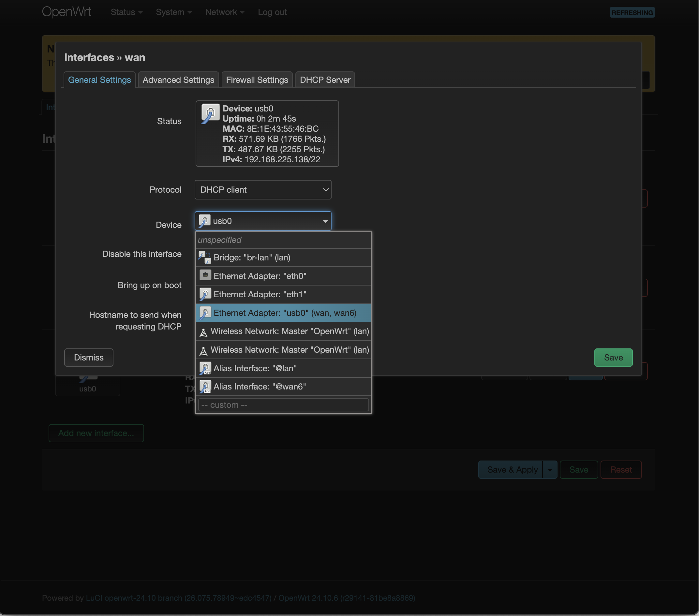Click the page-level Save button
The width and height of the screenshot is (699, 616).
[x=579, y=470]
